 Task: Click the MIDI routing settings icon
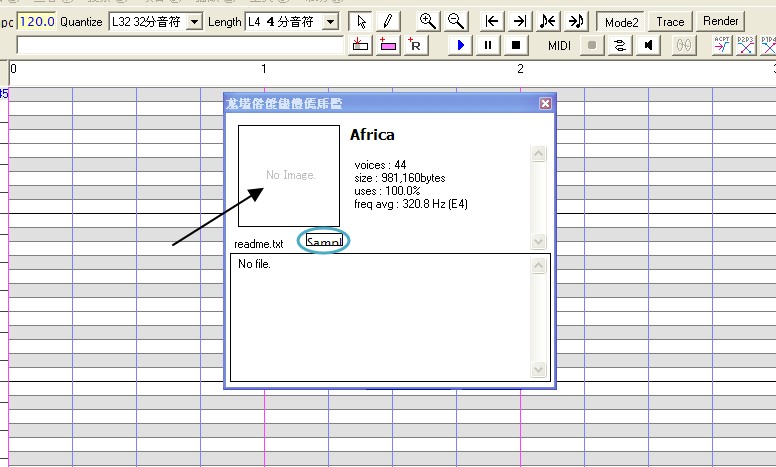(620, 46)
